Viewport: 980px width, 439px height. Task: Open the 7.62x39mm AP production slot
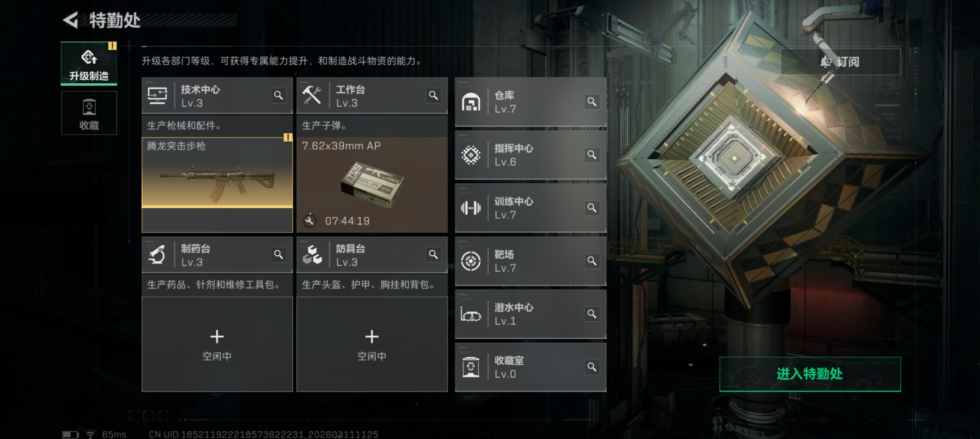372,185
